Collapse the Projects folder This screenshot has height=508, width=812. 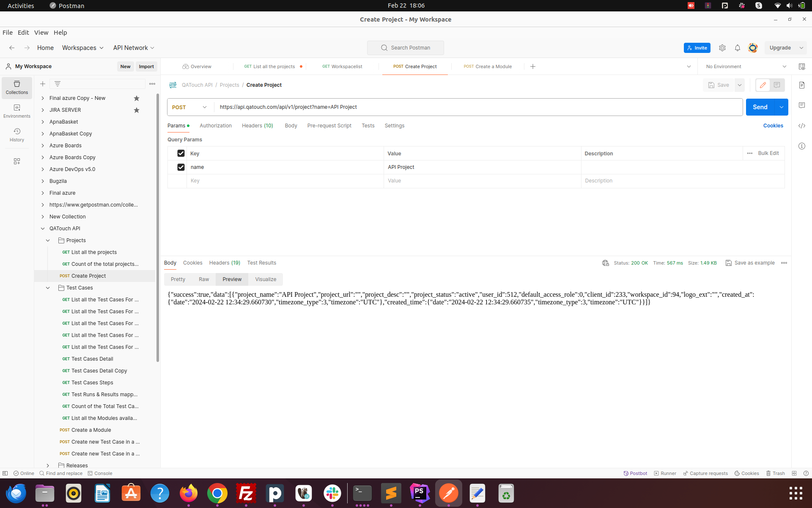click(x=47, y=240)
